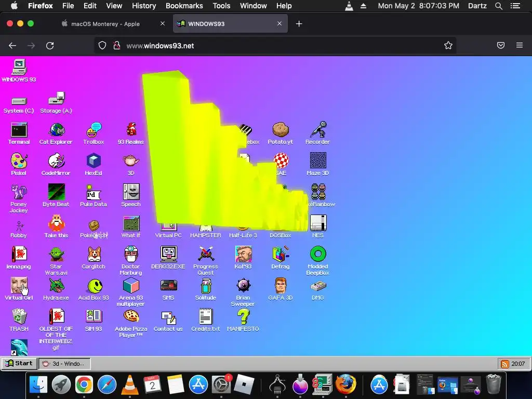Open the Contact us icon

pos(168,318)
